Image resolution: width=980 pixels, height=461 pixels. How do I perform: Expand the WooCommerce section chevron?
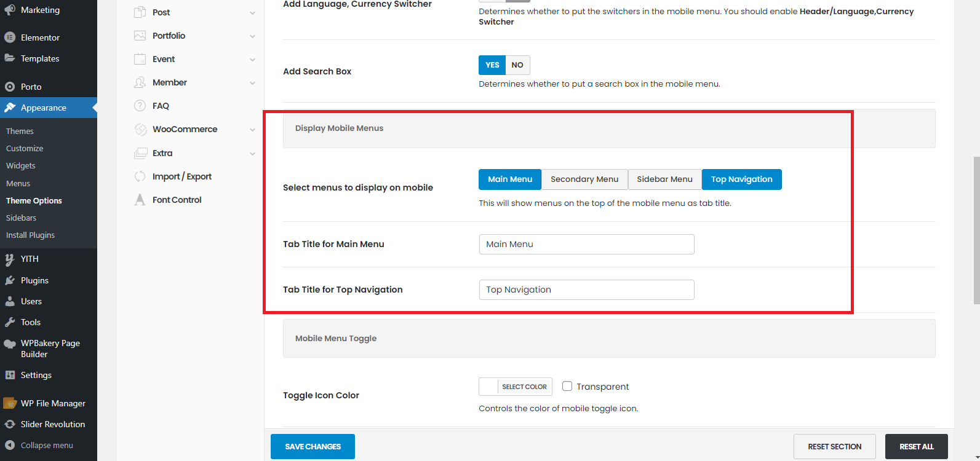pyautogui.click(x=252, y=130)
